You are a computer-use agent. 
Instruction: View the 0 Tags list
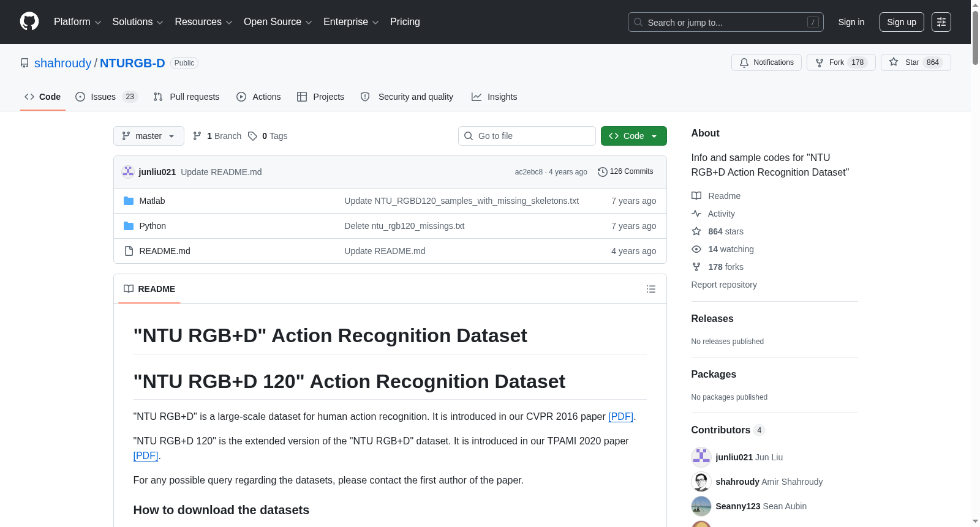(268, 136)
